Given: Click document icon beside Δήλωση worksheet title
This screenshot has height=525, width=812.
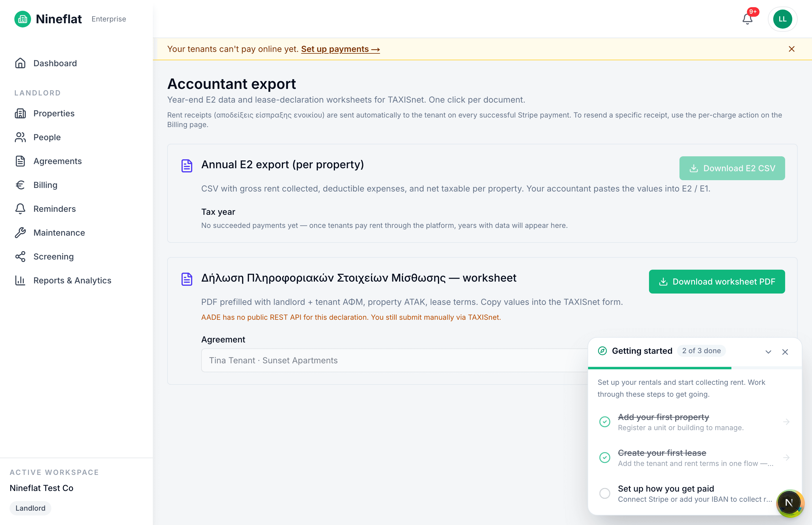Looking at the screenshot, I should pyautogui.click(x=187, y=280).
